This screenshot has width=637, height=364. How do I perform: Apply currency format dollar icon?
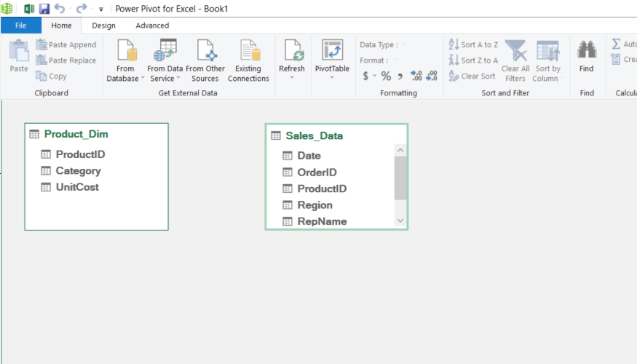pyautogui.click(x=365, y=76)
